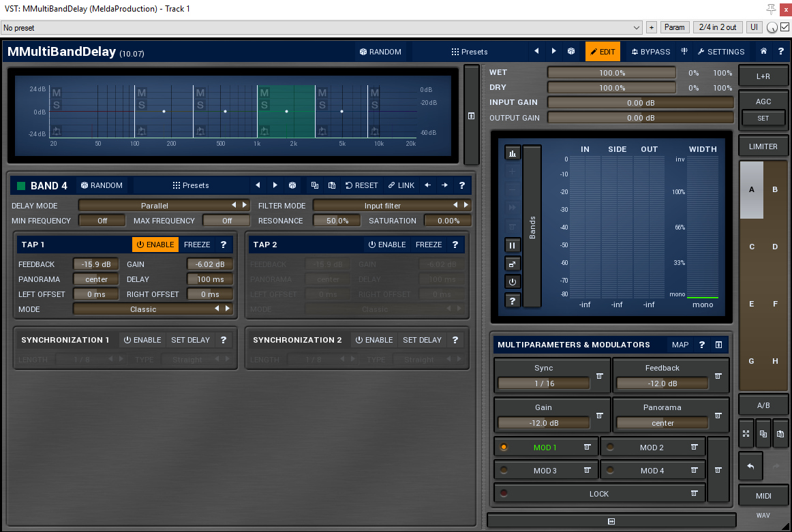Open Feedback multiparameter options icon
The height and width of the screenshot is (532, 792).
718,376
